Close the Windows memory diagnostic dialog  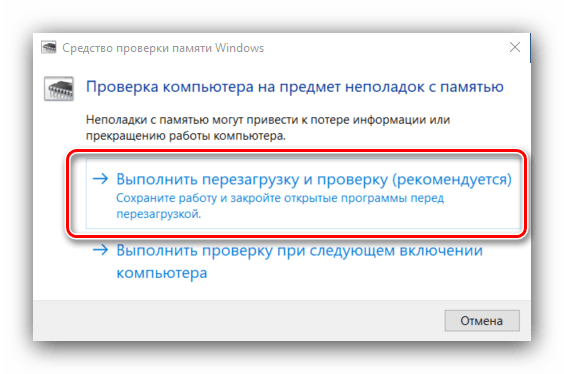tap(515, 47)
